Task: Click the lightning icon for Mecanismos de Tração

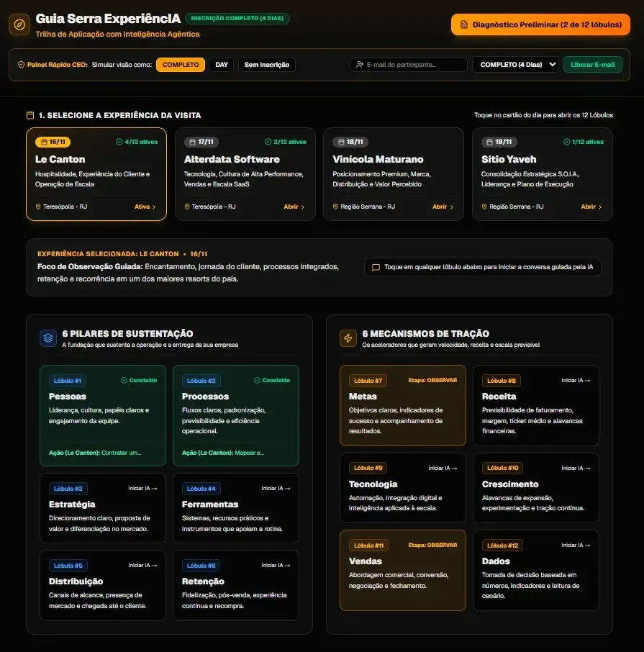Action: tap(348, 338)
